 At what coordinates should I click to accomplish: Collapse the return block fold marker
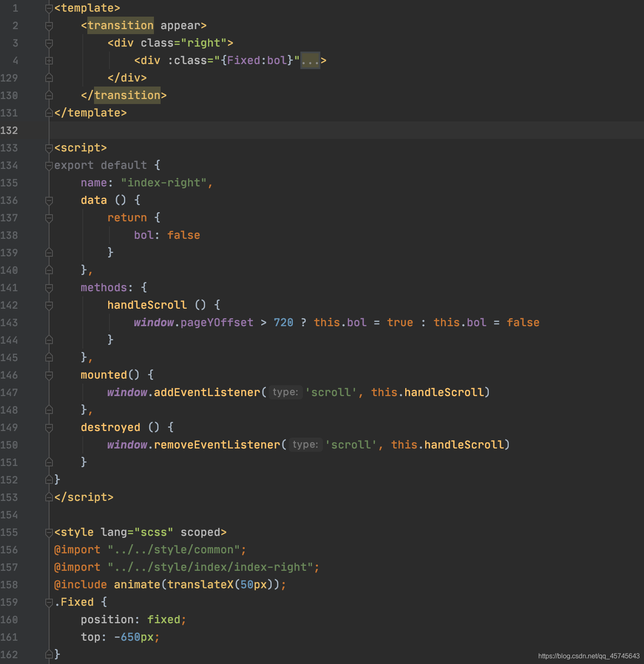click(49, 218)
